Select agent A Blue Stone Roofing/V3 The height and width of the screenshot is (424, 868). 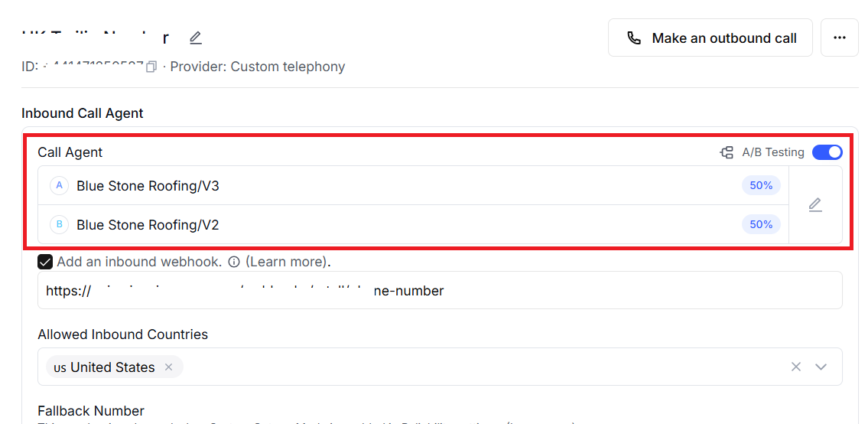point(413,186)
